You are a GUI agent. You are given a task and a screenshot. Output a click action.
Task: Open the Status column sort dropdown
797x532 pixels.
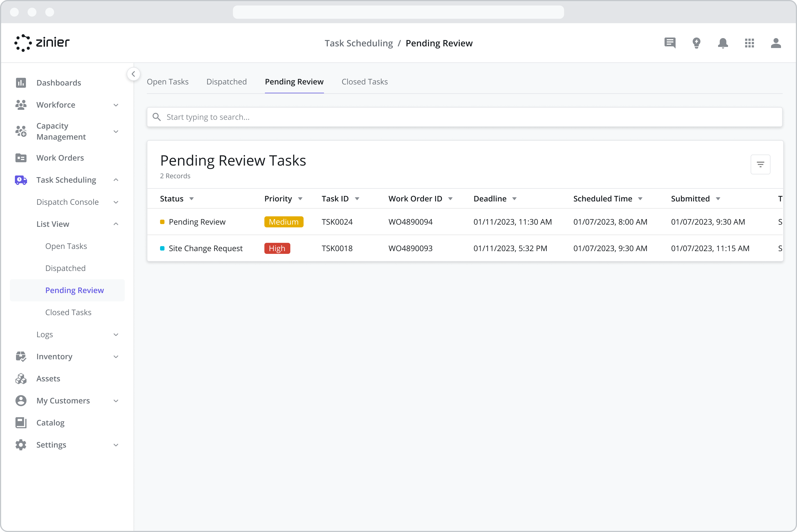192,199
